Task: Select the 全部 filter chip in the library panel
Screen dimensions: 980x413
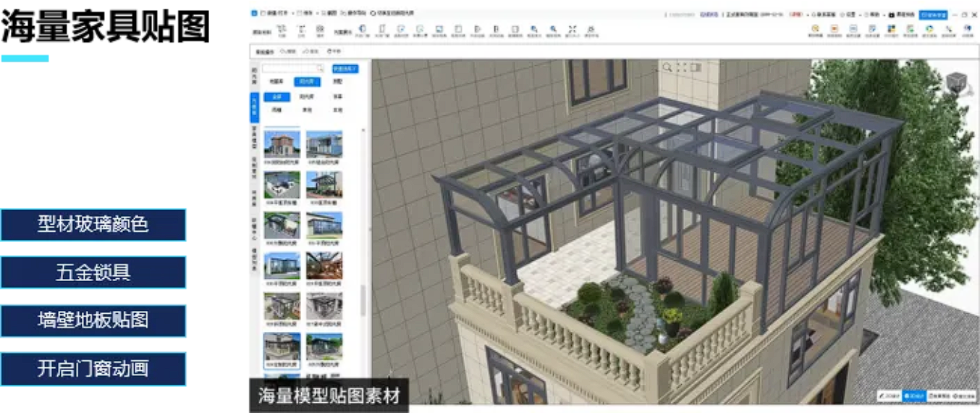Action: pyautogui.click(x=276, y=96)
